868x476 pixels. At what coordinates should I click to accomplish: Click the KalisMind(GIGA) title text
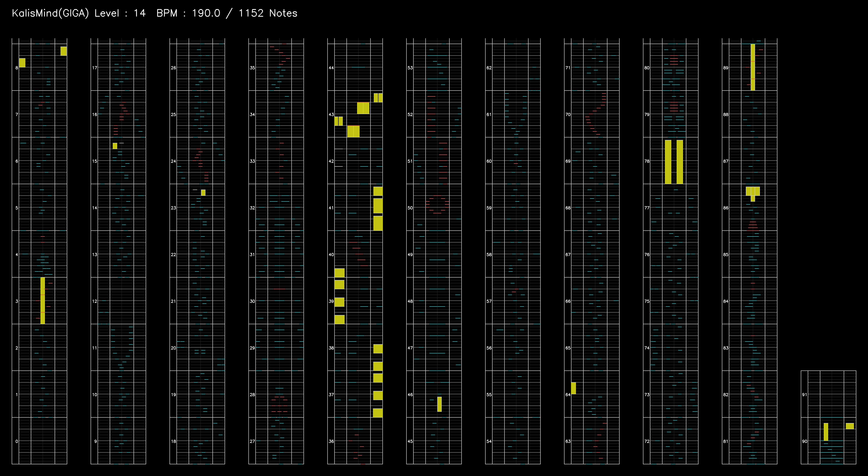(x=51, y=13)
